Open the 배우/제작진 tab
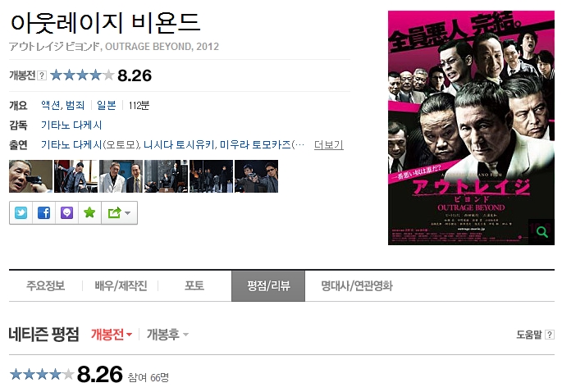Screen dimensions: 562x392 point(121,286)
